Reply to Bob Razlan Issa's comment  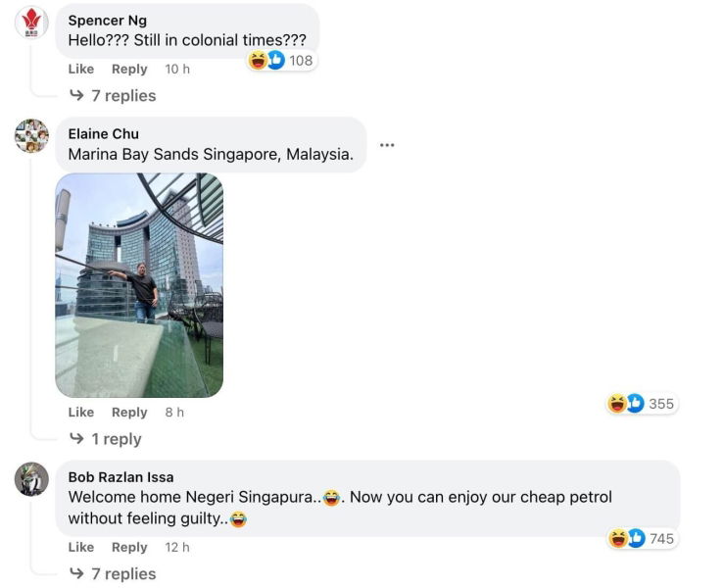coord(129,548)
